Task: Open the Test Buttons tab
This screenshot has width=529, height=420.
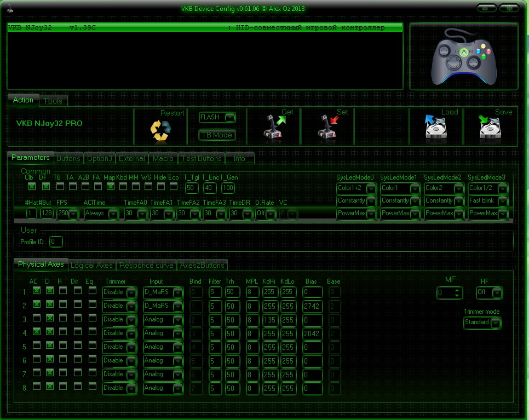Action: [x=202, y=159]
